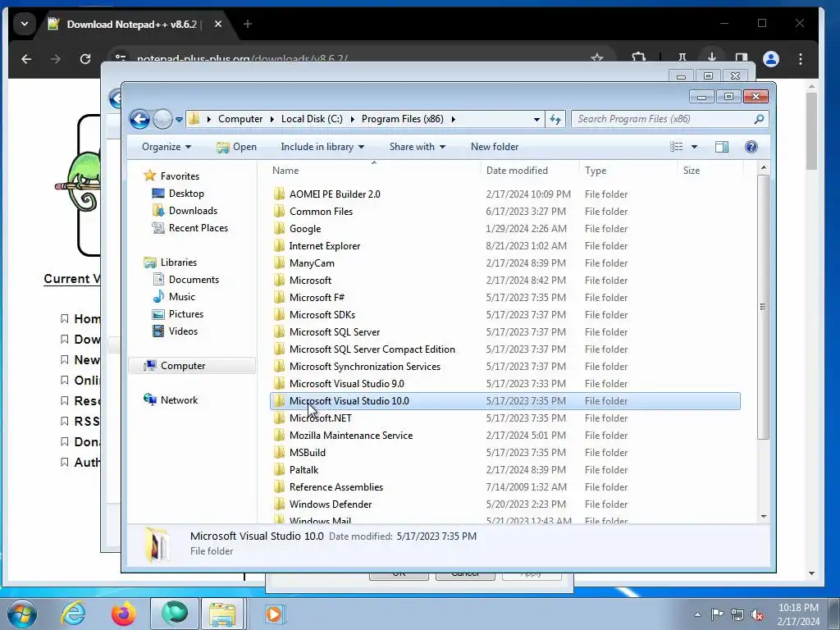Viewport: 840px width, 630px height.
Task: Select Computer in the navigation pane
Action: (x=192, y=365)
